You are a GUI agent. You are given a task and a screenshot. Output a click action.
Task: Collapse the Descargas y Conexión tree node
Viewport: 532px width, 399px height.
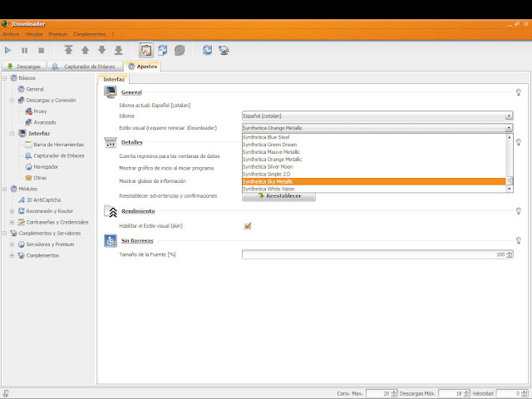click(x=12, y=101)
